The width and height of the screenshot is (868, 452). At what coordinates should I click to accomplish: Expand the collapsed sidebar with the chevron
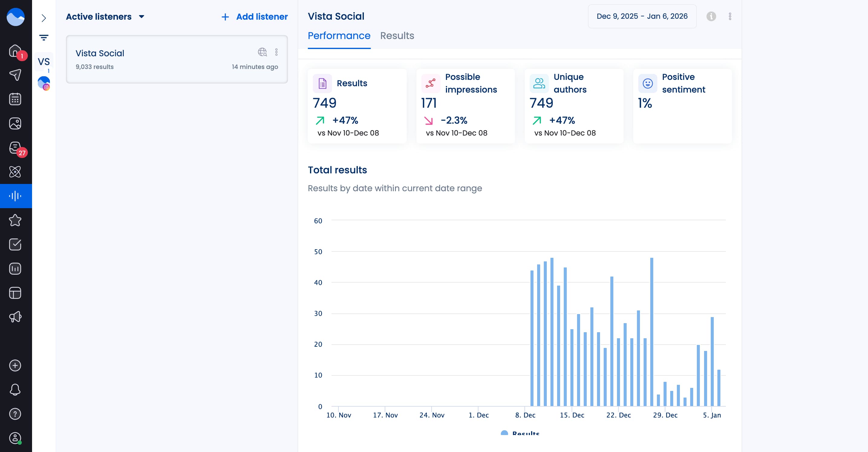(x=44, y=18)
